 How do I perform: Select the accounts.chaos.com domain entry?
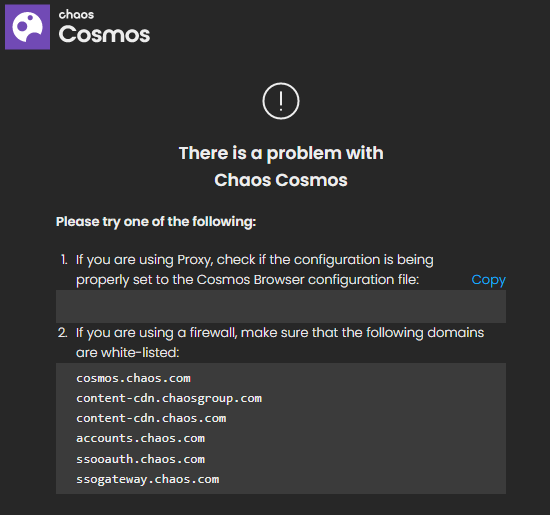140,438
